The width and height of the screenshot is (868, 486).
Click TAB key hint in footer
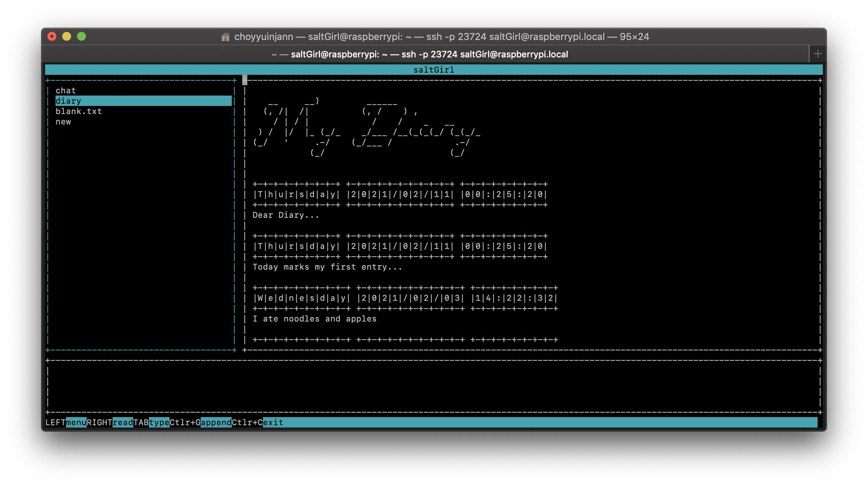(141, 423)
